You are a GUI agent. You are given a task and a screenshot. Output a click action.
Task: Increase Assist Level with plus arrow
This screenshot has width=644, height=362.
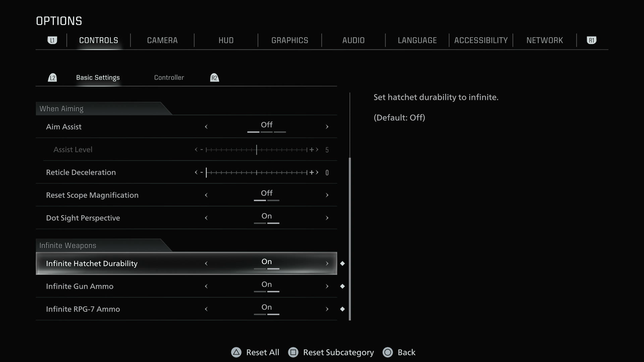pos(314,150)
